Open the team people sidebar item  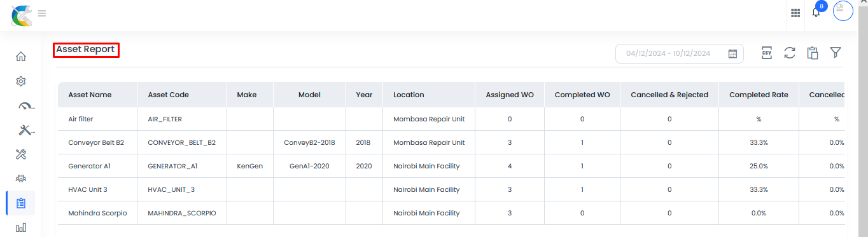[x=21, y=179]
